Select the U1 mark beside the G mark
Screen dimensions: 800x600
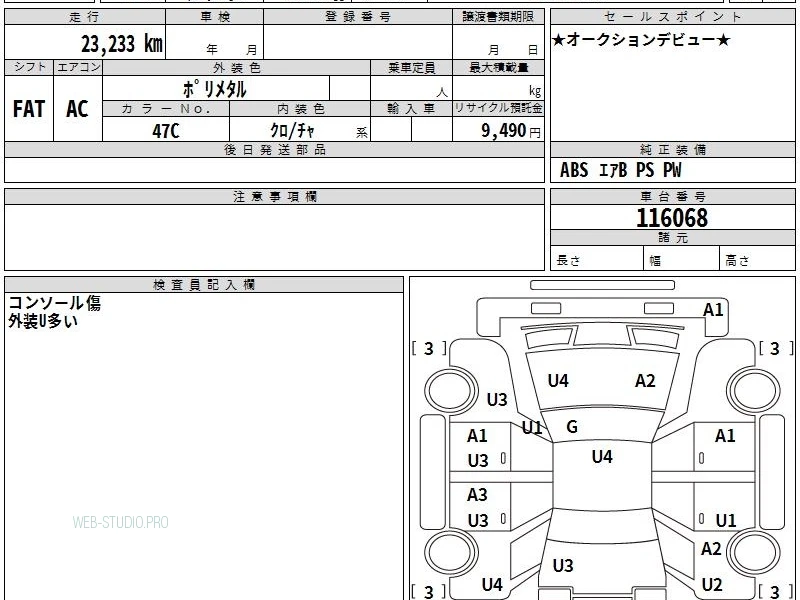[532, 428]
